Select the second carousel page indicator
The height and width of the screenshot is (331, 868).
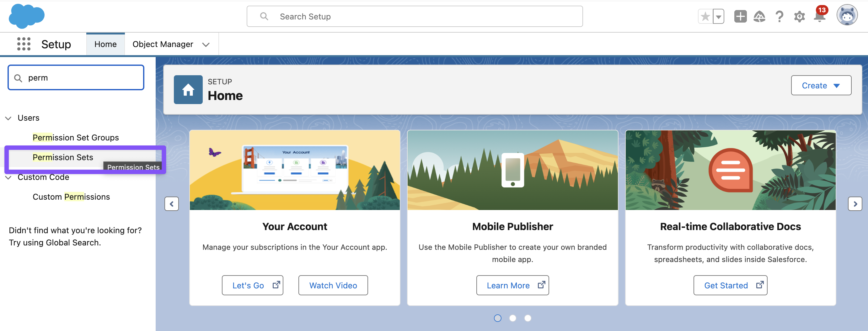pos(512,318)
